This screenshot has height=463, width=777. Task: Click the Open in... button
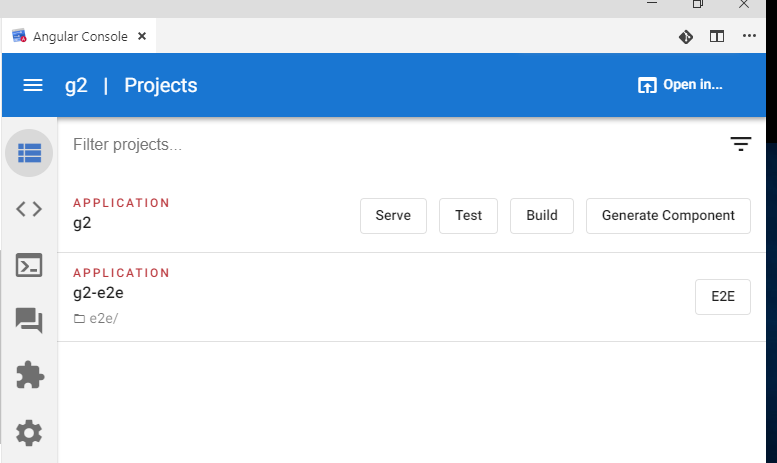(680, 85)
